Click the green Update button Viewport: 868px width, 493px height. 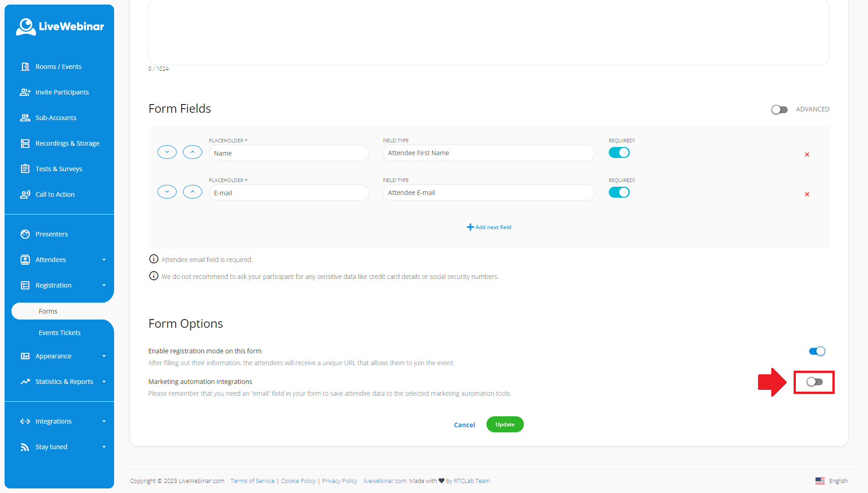tap(505, 425)
